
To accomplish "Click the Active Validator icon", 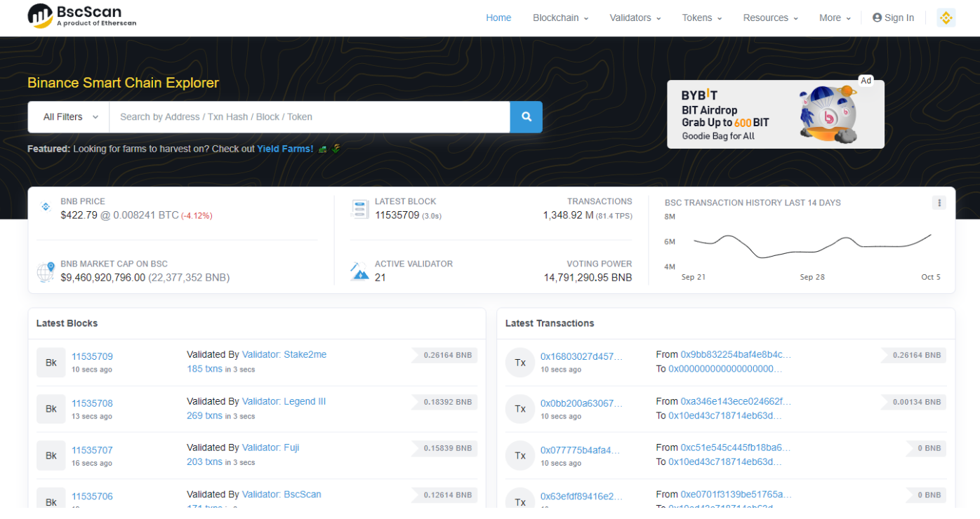I will point(359,271).
